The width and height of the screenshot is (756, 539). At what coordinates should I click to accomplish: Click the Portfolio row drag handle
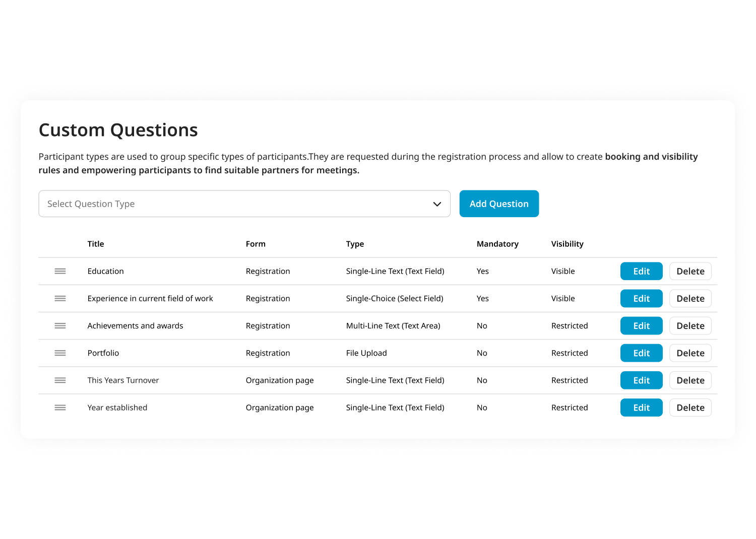pyautogui.click(x=60, y=353)
